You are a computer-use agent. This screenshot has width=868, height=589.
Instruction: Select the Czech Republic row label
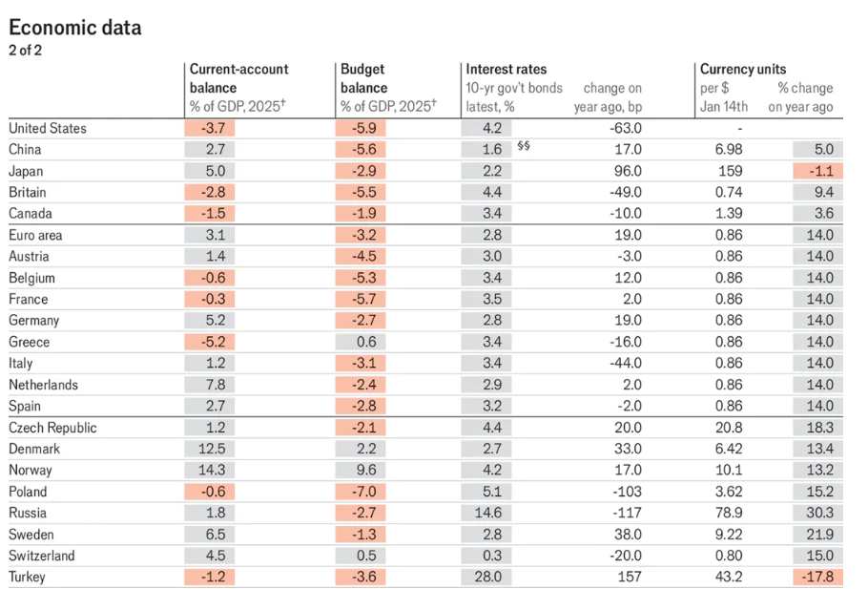(x=52, y=428)
